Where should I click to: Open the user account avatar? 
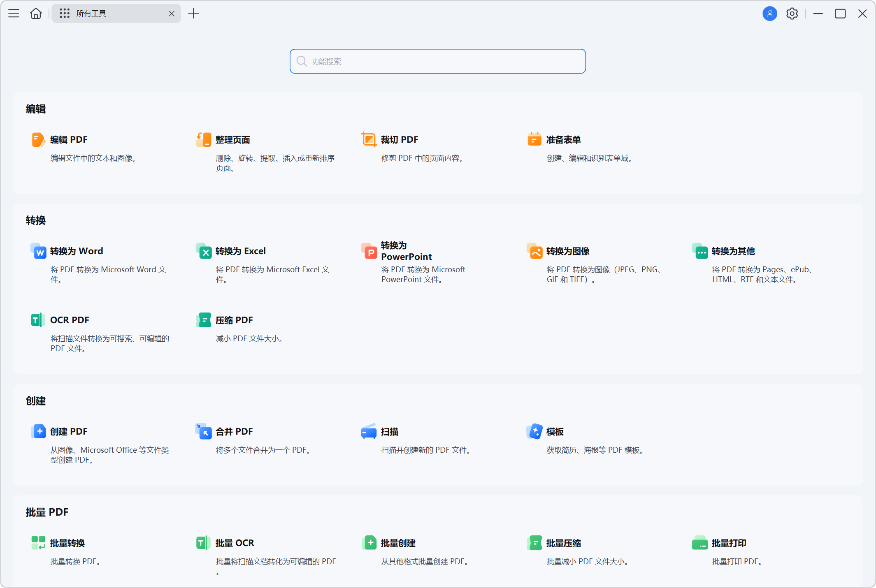(x=770, y=14)
